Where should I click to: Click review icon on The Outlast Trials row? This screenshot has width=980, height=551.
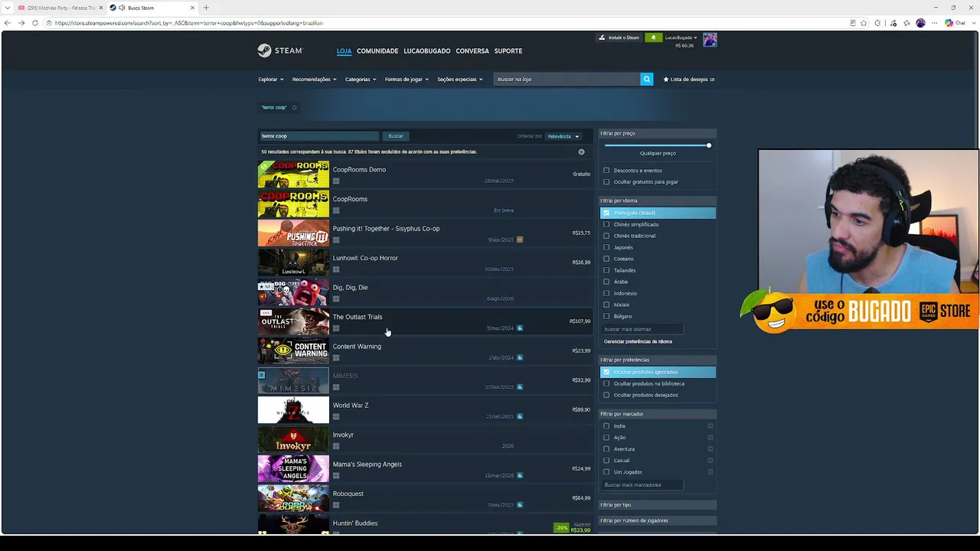click(x=520, y=328)
